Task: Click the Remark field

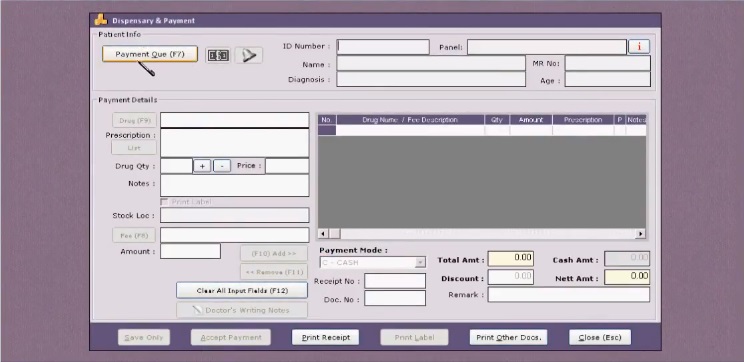Action: 568,294
